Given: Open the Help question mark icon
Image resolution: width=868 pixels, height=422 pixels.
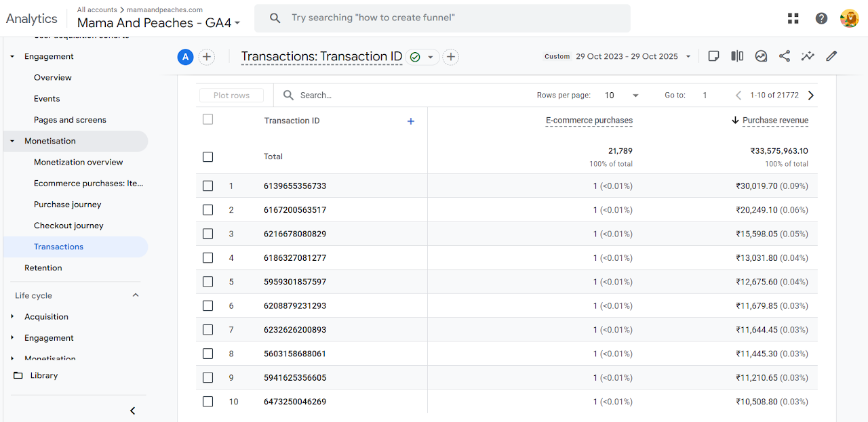Looking at the screenshot, I should coord(821,18).
